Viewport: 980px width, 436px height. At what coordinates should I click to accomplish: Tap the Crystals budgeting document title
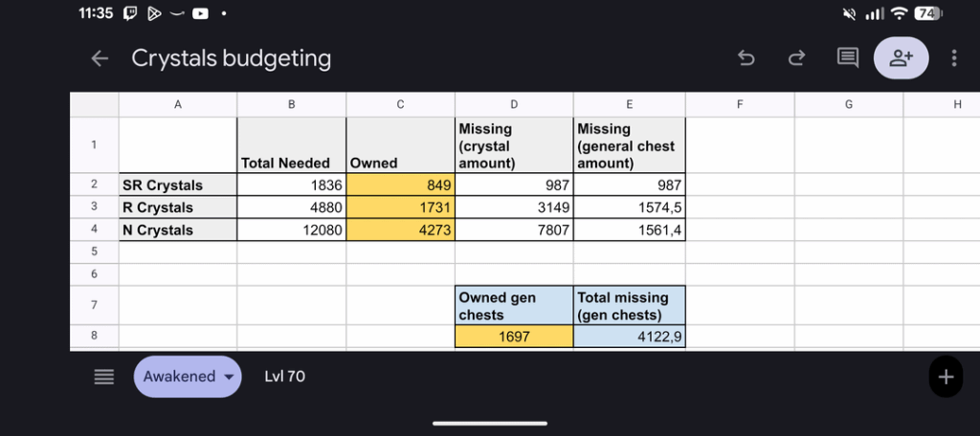[x=232, y=58]
